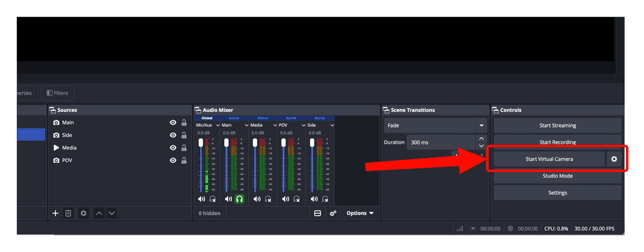Open Filters for selected source

tap(57, 93)
